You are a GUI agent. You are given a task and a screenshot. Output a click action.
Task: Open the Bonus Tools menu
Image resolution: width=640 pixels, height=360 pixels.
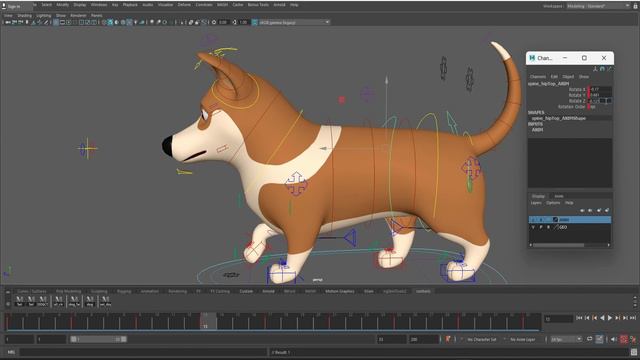[258, 5]
